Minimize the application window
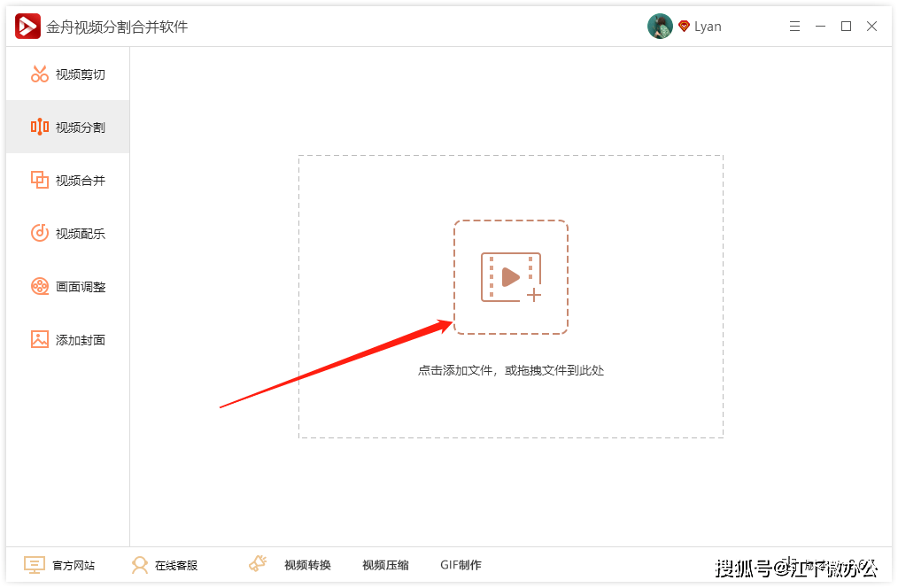898x588 pixels. point(821,27)
